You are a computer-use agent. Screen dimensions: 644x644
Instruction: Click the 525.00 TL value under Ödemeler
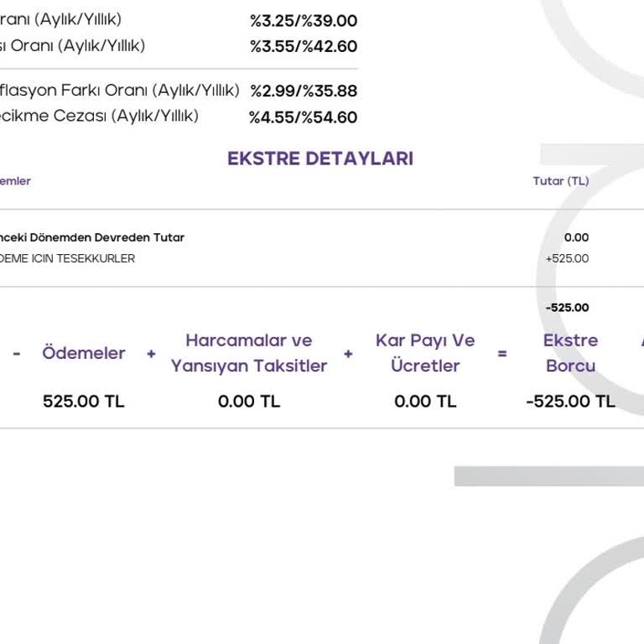click(x=84, y=402)
